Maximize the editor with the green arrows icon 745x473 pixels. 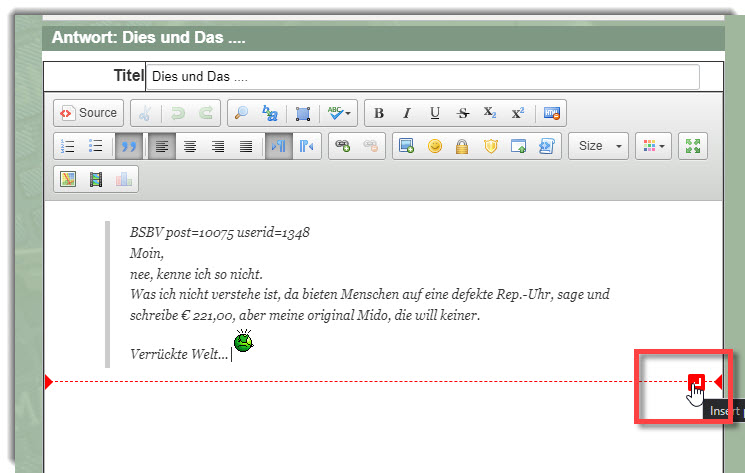pos(692,146)
